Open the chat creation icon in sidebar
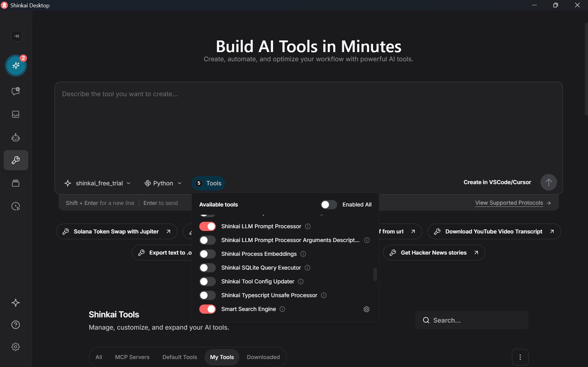Viewport: 588px width, 367px height. pyautogui.click(x=16, y=91)
